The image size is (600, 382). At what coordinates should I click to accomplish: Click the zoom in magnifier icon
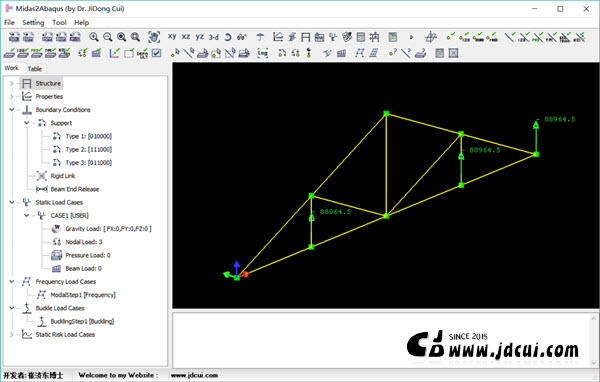coord(94,37)
